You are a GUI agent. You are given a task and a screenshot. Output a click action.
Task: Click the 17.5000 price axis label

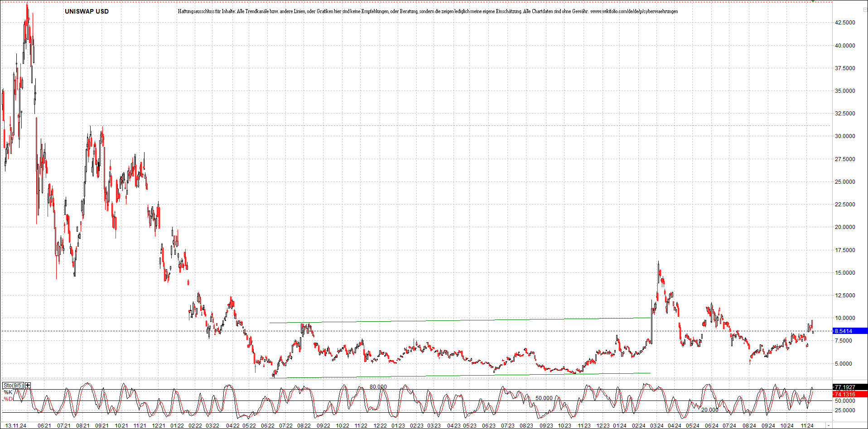coord(845,250)
